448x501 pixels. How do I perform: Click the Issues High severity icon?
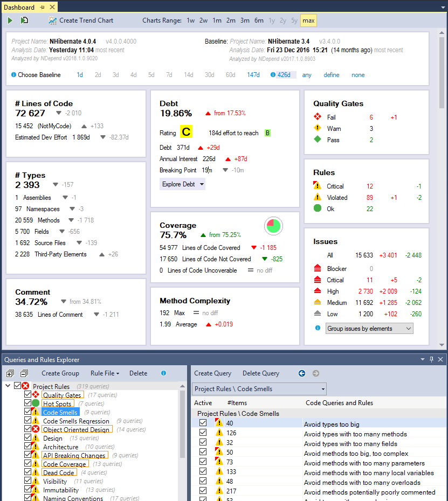tap(318, 291)
